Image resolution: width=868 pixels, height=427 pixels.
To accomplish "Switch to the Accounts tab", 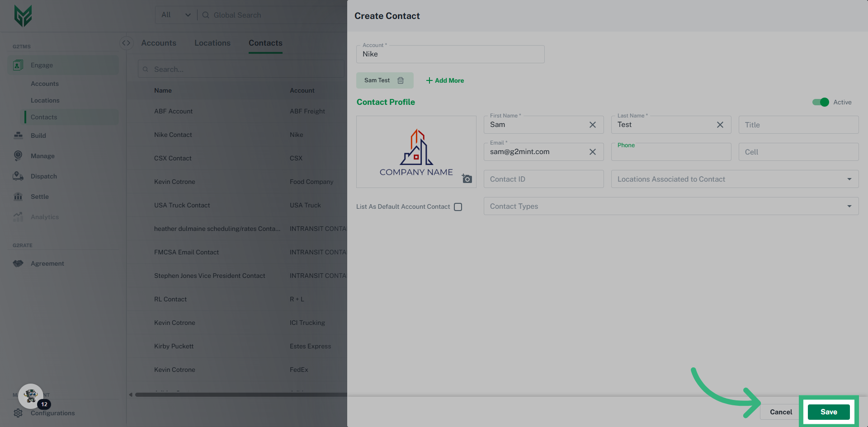I will coord(159,43).
